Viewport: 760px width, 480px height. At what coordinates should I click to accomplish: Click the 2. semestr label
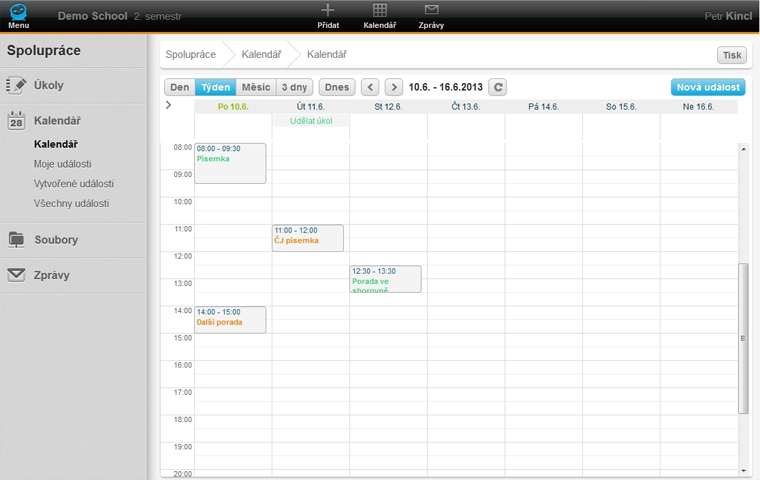[158, 16]
